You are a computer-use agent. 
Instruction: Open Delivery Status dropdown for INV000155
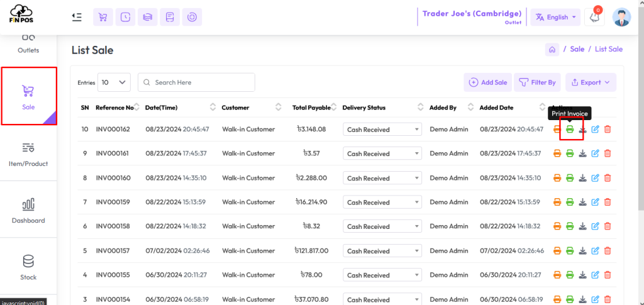point(382,275)
